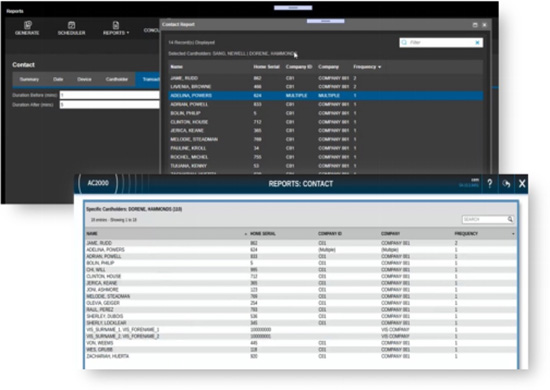Select MELODIE, STEADMAN row in dark dialog
550x390 pixels.
[x=326, y=139]
